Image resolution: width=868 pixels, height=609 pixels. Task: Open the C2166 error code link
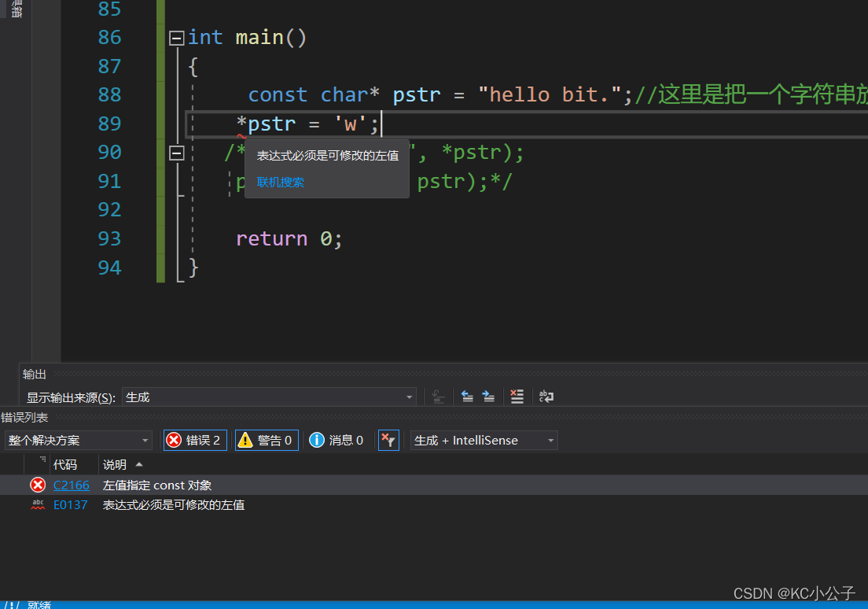(x=71, y=485)
